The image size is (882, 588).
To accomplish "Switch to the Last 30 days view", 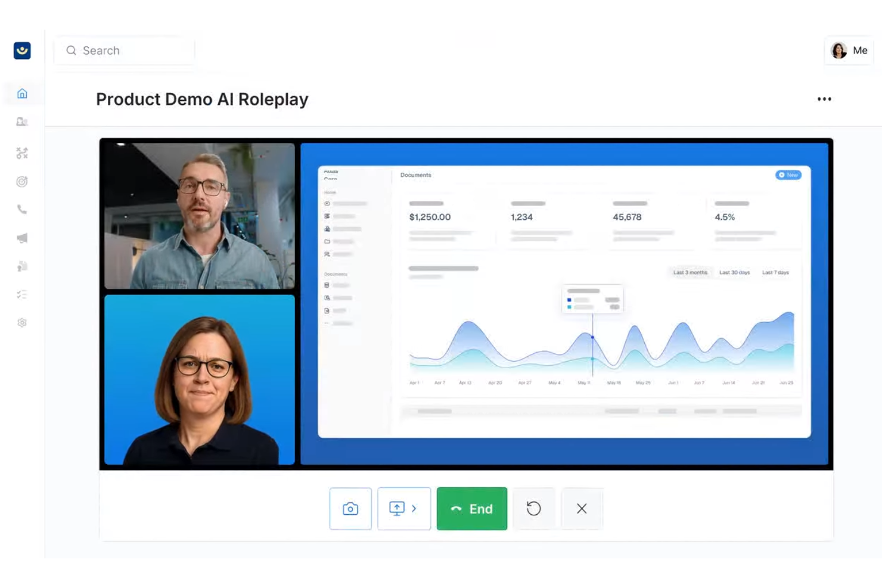I will click(734, 272).
